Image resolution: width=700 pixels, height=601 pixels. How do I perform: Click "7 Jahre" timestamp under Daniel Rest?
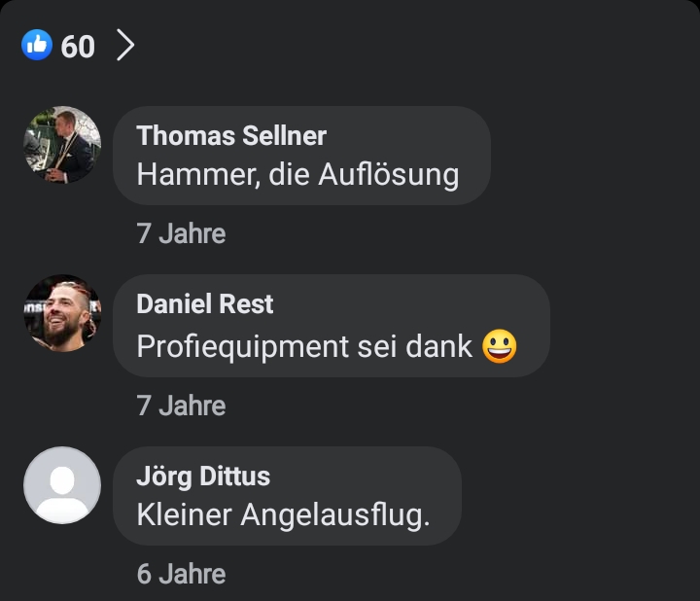(181, 406)
